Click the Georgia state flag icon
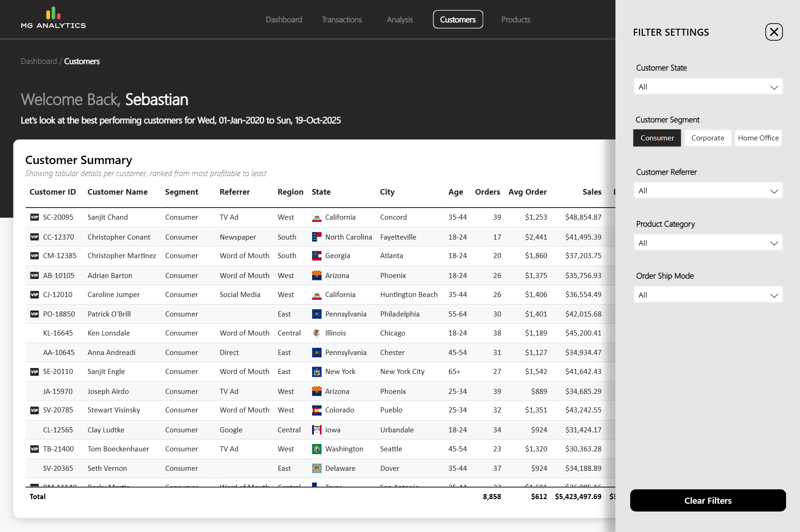The width and height of the screenshot is (800, 532). (x=317, y=256)
